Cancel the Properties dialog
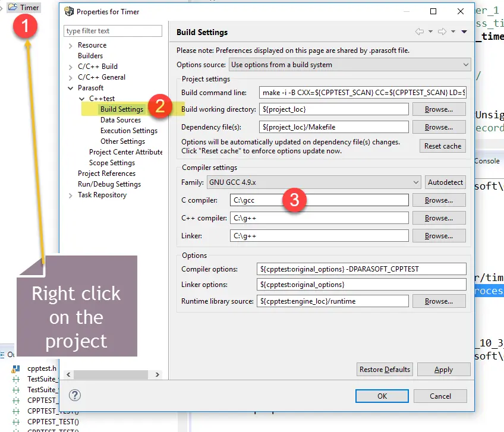 440,396
